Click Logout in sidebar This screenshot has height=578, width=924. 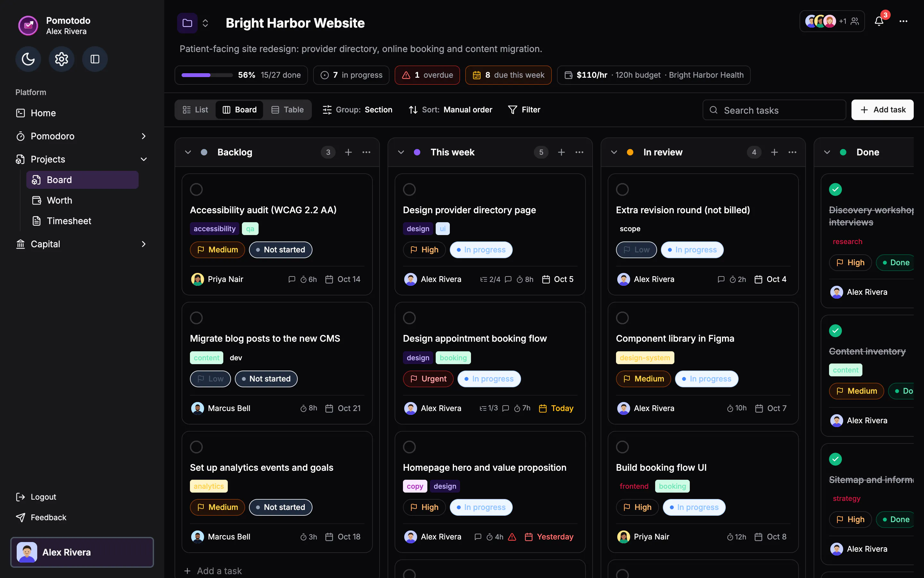click(36, 496)
